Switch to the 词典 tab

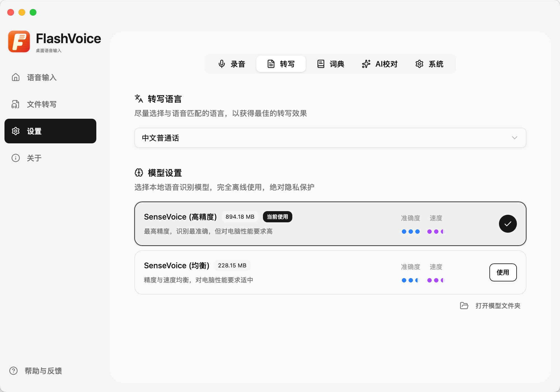click(x=331, y=64)
